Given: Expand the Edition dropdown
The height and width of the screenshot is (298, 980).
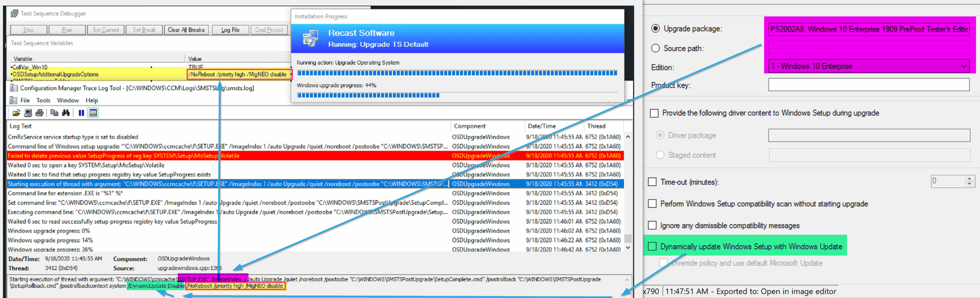Looking at the screenshot, I should (963, 66).
